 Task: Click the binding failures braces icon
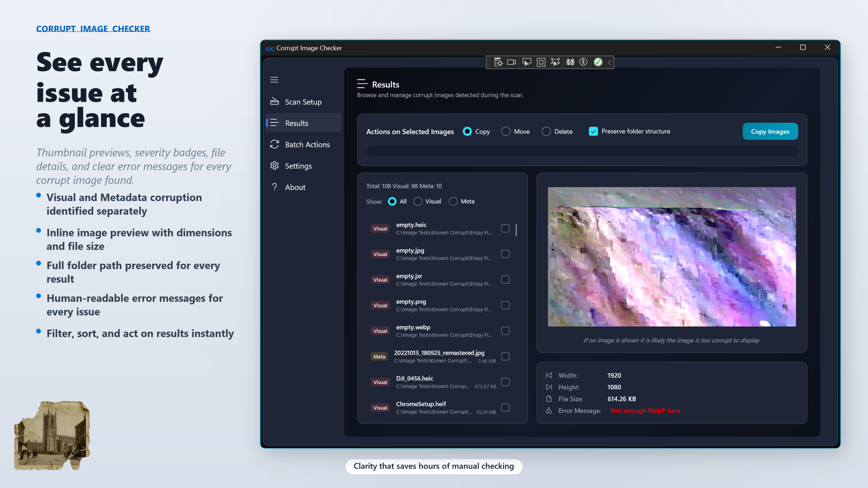pyautogui.click(x=570, y=62)
